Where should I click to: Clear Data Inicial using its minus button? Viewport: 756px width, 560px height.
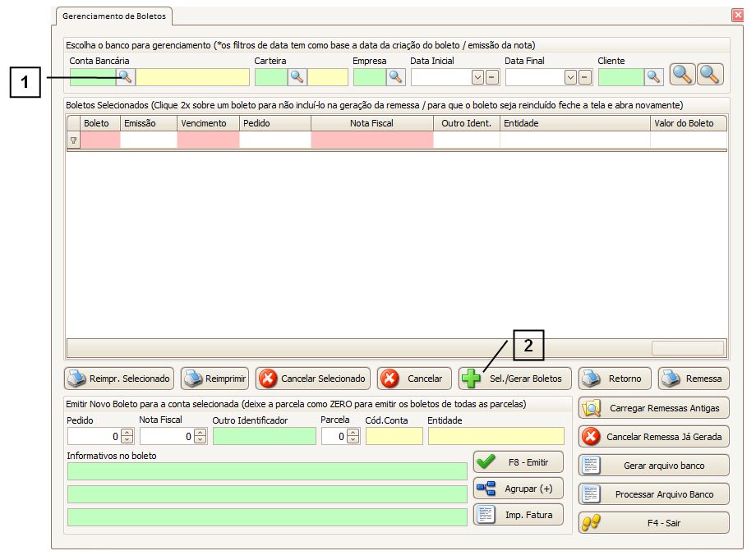pyautogui.click(x=492, y=77)
